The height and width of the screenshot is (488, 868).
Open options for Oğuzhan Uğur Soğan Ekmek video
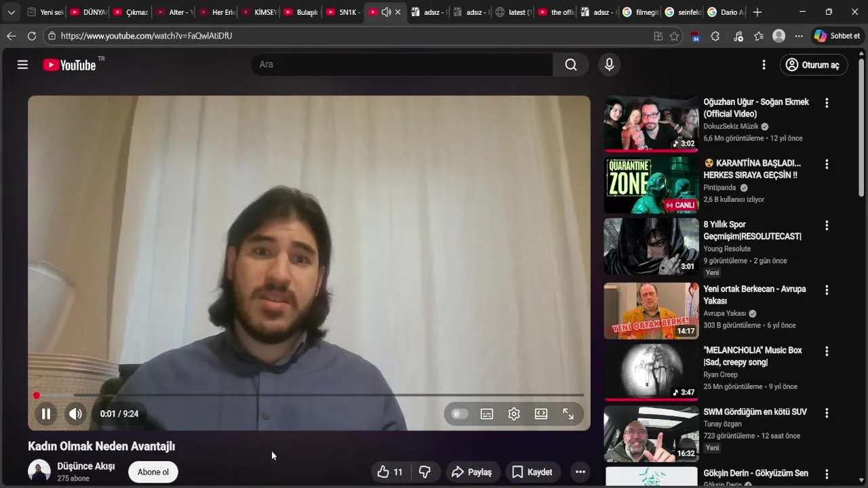click(x=827, y=103)
